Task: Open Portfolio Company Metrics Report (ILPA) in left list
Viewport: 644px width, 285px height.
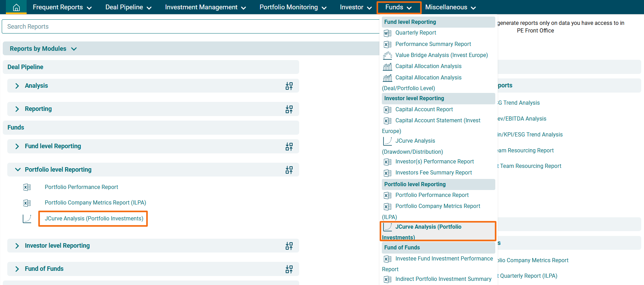Action: [x=95, y=203]
